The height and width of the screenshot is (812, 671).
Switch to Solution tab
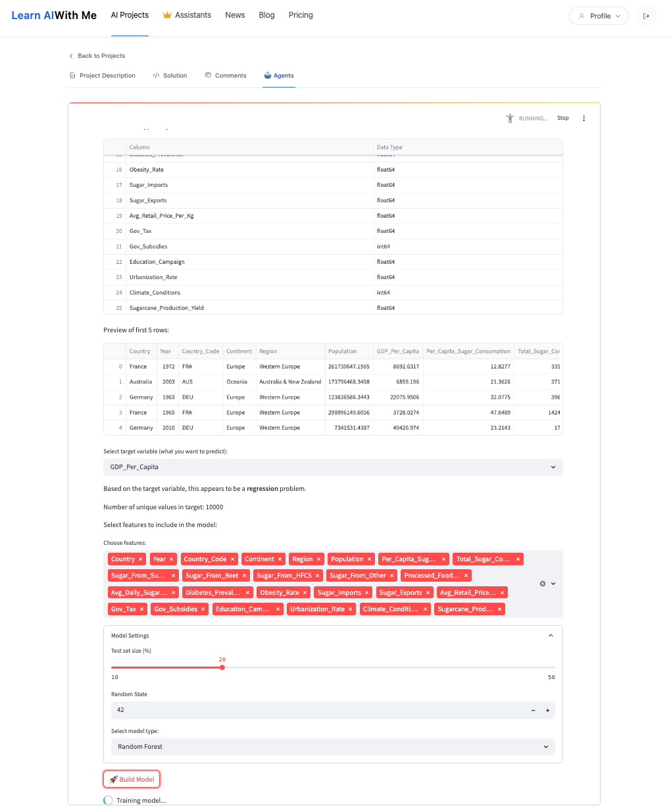[x=170, y=76]
